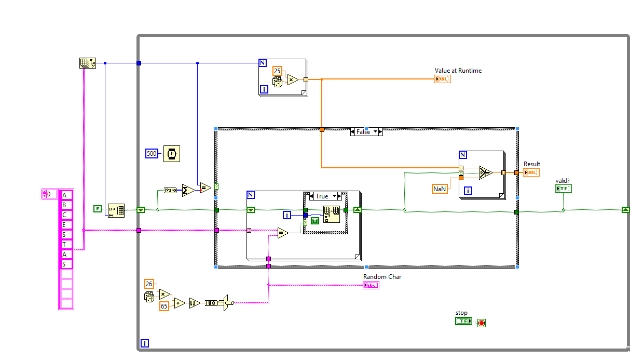The image size is (644, 361).
Task: Click the top For Loop N terminal
Action: pos(262,63)
